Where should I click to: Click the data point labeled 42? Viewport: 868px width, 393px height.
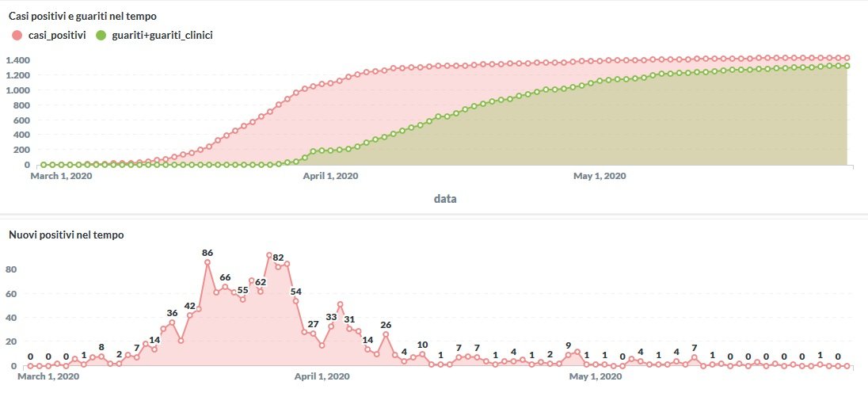190,315
